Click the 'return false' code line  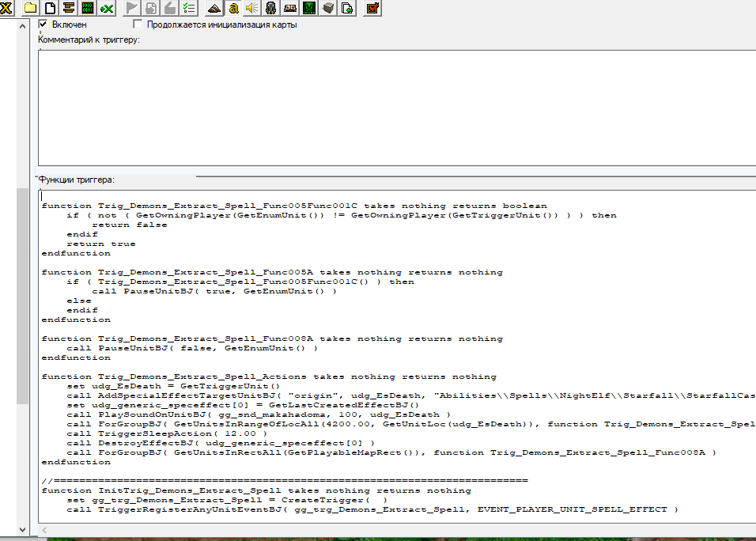click(x=129, y=225)
